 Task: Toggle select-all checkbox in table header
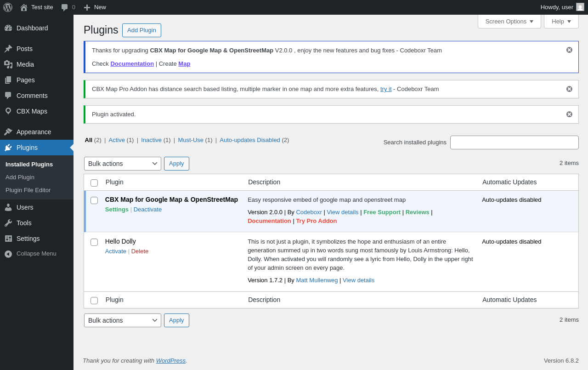(x=94, y=183)
